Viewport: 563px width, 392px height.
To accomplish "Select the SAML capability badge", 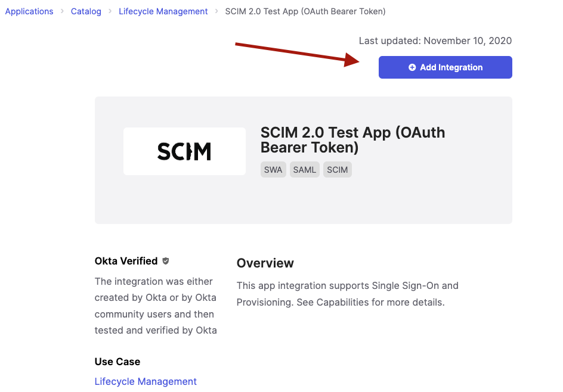I will 304,169.
